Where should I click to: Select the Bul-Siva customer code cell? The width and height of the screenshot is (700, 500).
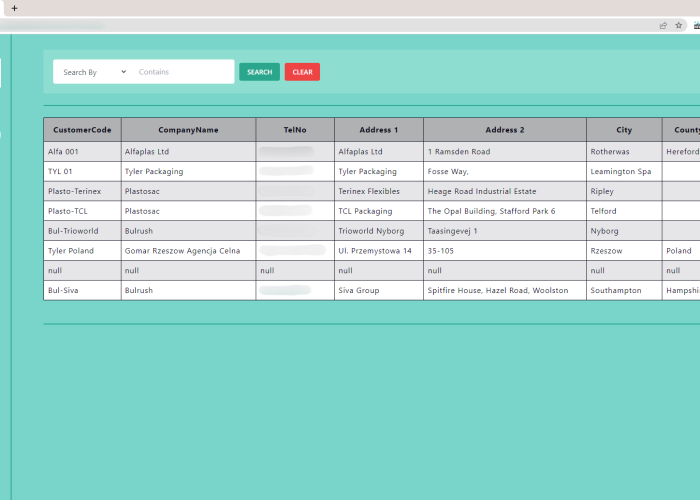tap(82, 290)
